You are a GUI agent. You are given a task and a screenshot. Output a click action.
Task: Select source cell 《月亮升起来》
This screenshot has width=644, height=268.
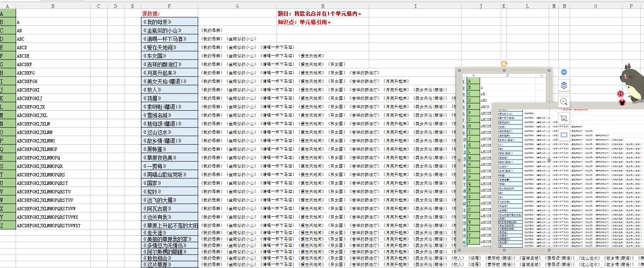point(169,73)
